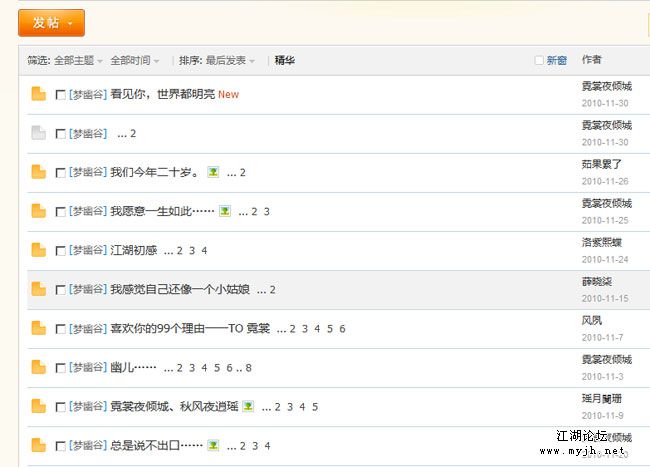
Task: Click folder icon for 霓裳夜倾城、秋风夜逍遥 thread
Action: [x=39, y=406]
